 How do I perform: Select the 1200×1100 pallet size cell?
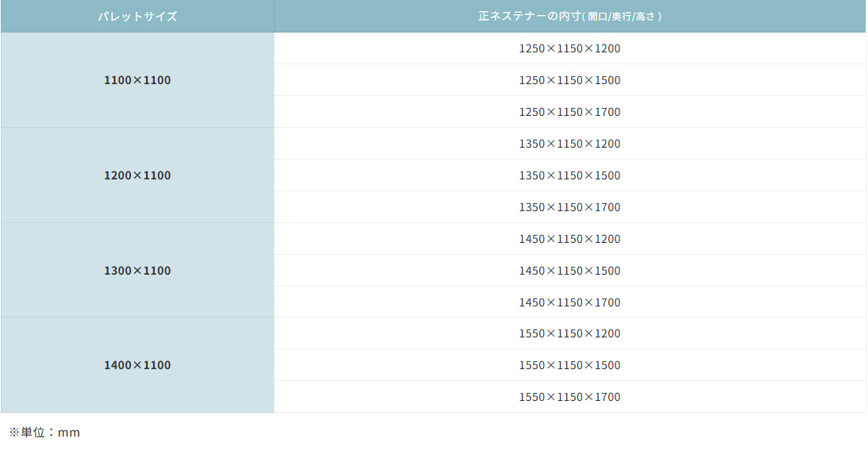137,175
